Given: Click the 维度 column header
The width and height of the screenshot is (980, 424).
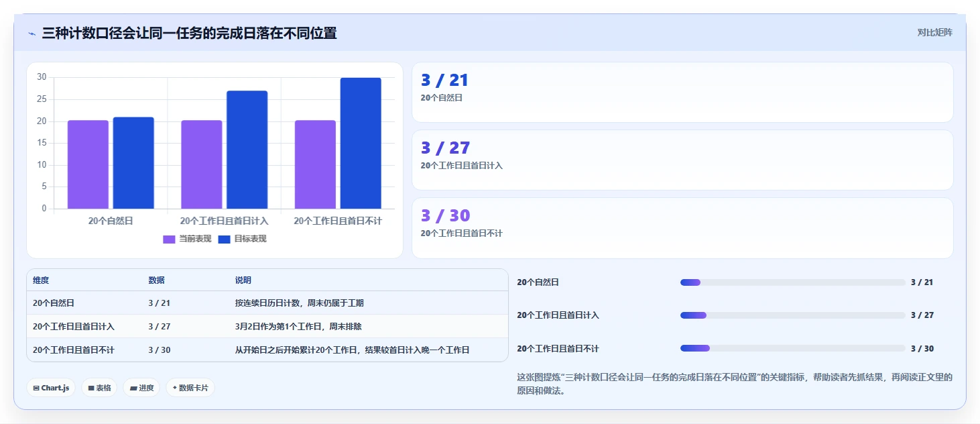Looking at the screenshot, I should (41, 280).
